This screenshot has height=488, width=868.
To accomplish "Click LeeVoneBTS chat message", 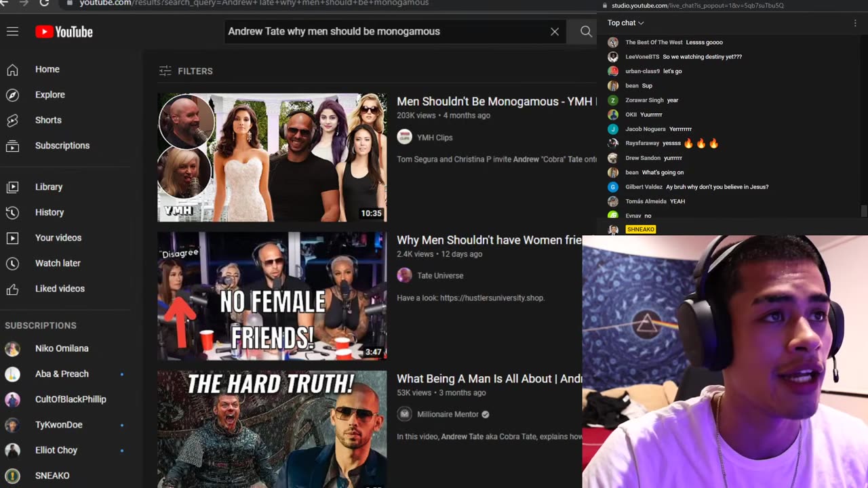I will [x=684, y=57].
